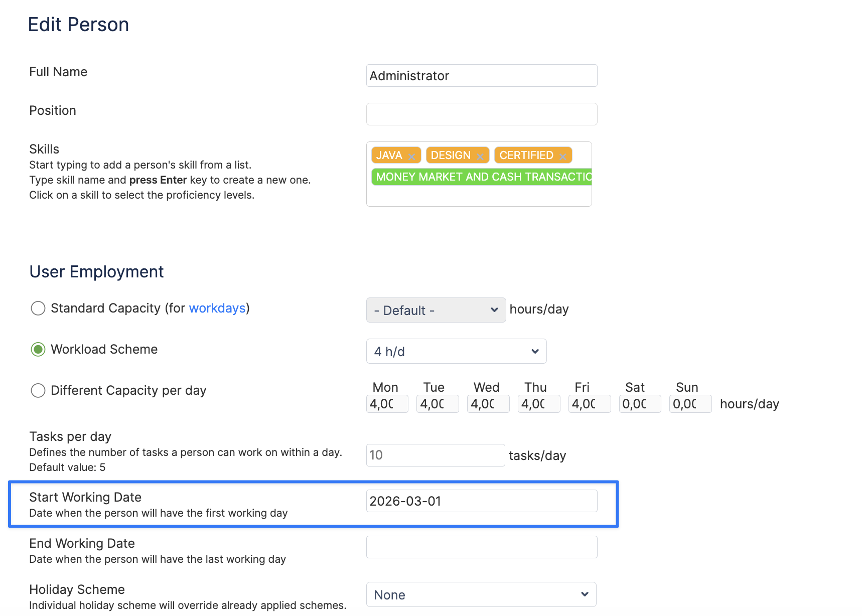Open the Holiday Scheme dropdown
The height and width of the screenshot is (616, 862).
coord(481,594)
